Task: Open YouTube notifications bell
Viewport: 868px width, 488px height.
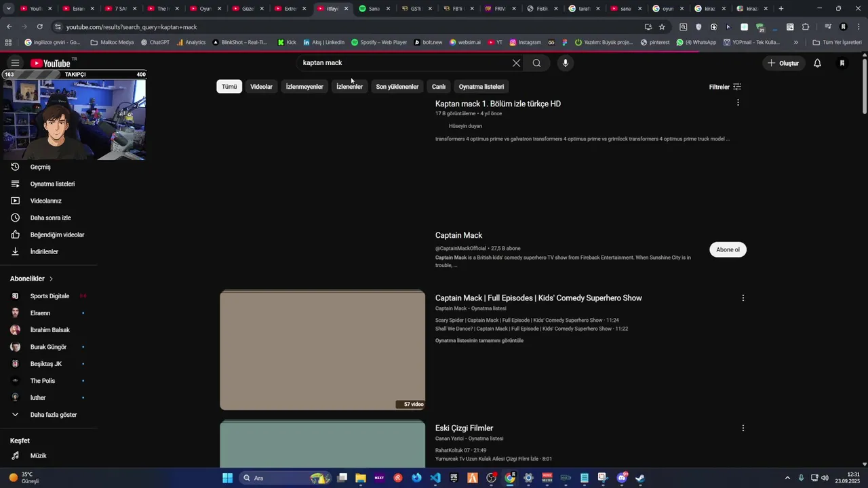Action: point(817,63)
